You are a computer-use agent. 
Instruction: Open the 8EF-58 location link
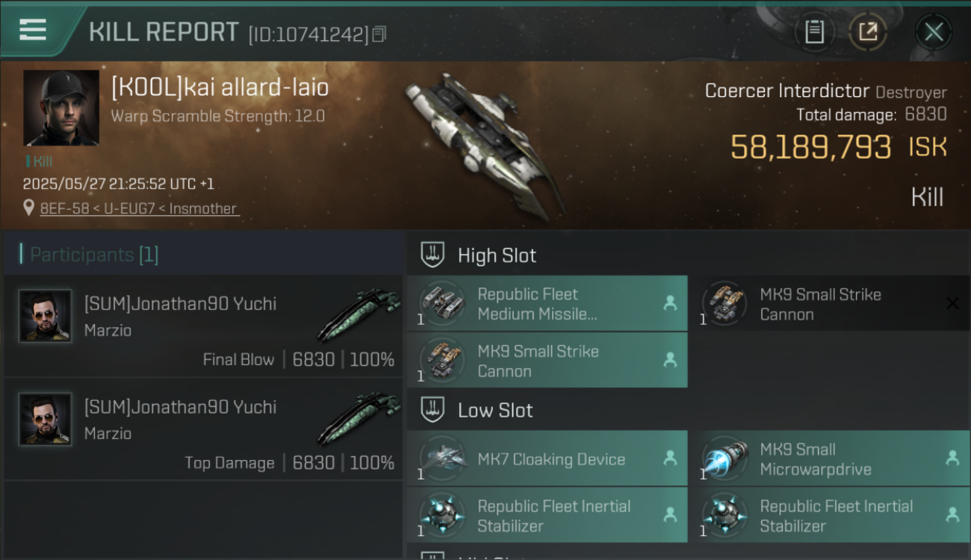coord(140,208)
